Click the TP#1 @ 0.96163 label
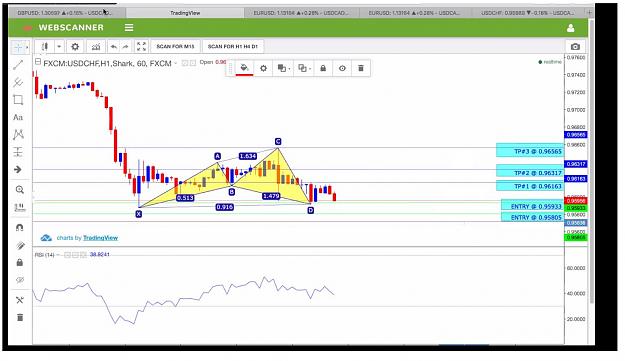 point(530,186)
